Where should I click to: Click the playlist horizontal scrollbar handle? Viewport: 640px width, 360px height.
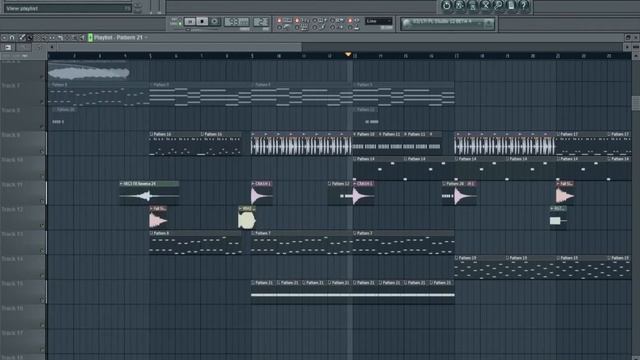(x=180, y=47)
